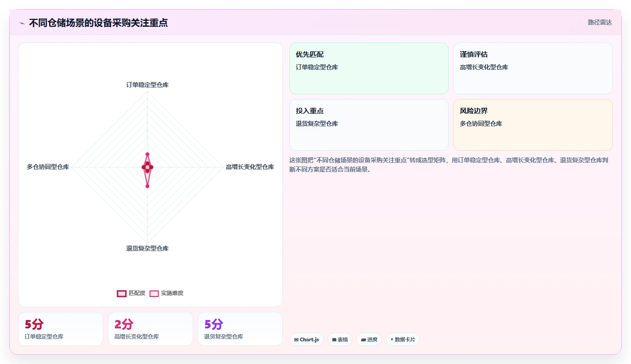
Task: Click the 5分 退货复杂型仓库 score card
Action: 240,329
